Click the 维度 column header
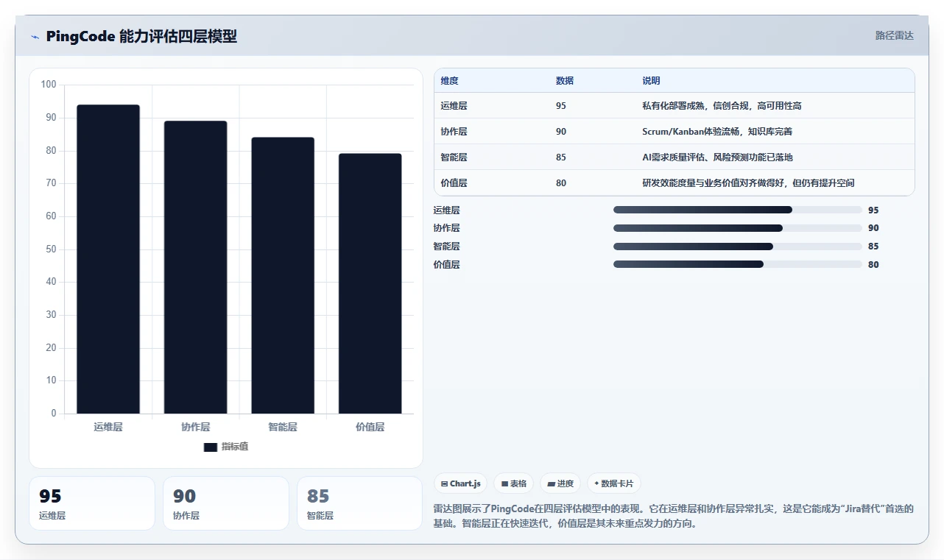 [449, 81]
